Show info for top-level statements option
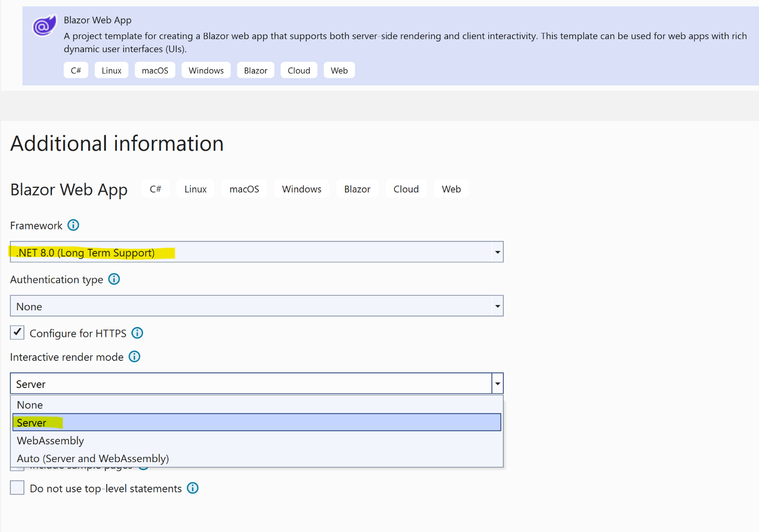This screenshot has height=532, width=759. [193, 488]
